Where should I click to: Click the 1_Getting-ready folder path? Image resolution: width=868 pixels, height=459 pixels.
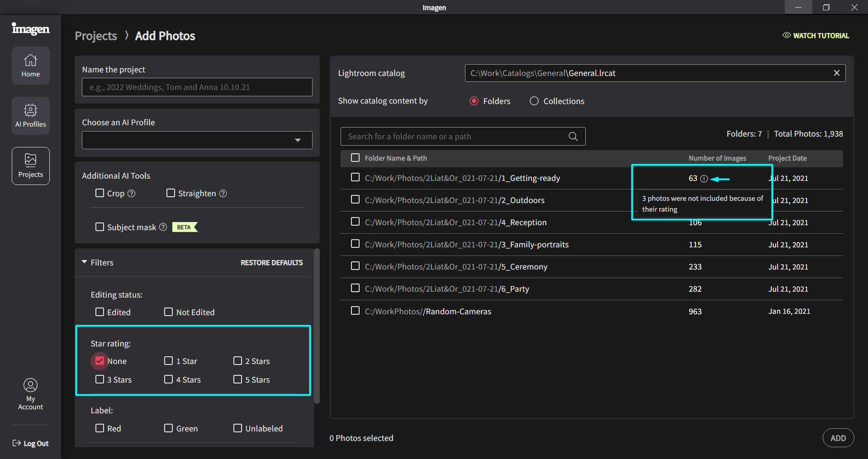[462, 178]
